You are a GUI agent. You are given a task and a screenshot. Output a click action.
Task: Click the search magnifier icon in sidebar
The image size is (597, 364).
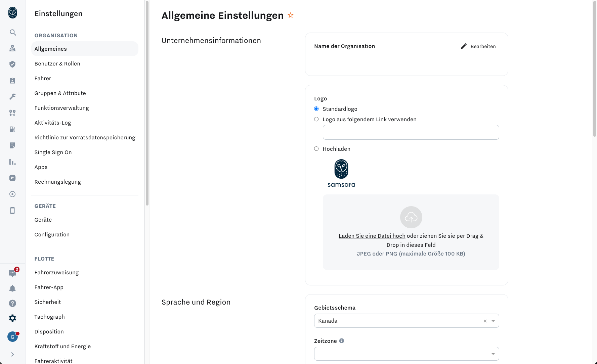(x=13, y=33)
